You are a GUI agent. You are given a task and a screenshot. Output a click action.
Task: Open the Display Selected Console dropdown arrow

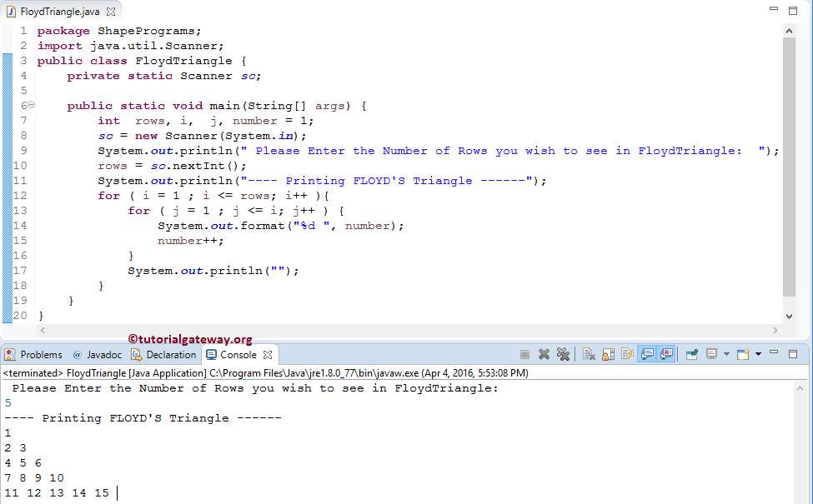pos(726,354)
